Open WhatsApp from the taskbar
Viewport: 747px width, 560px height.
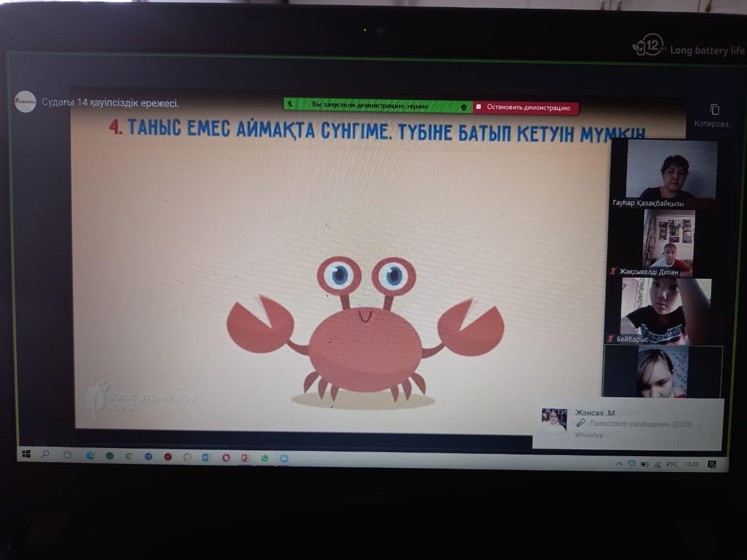[264, 459]
